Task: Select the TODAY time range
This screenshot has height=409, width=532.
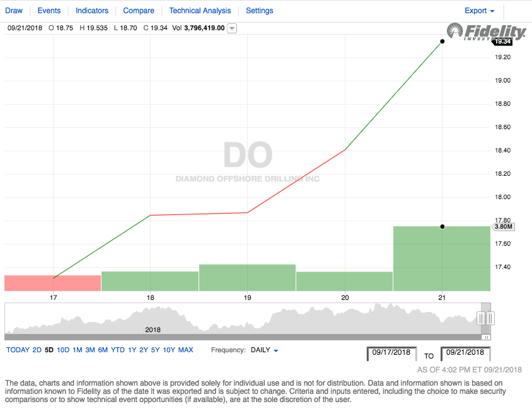Action: (x=18, y=350)
